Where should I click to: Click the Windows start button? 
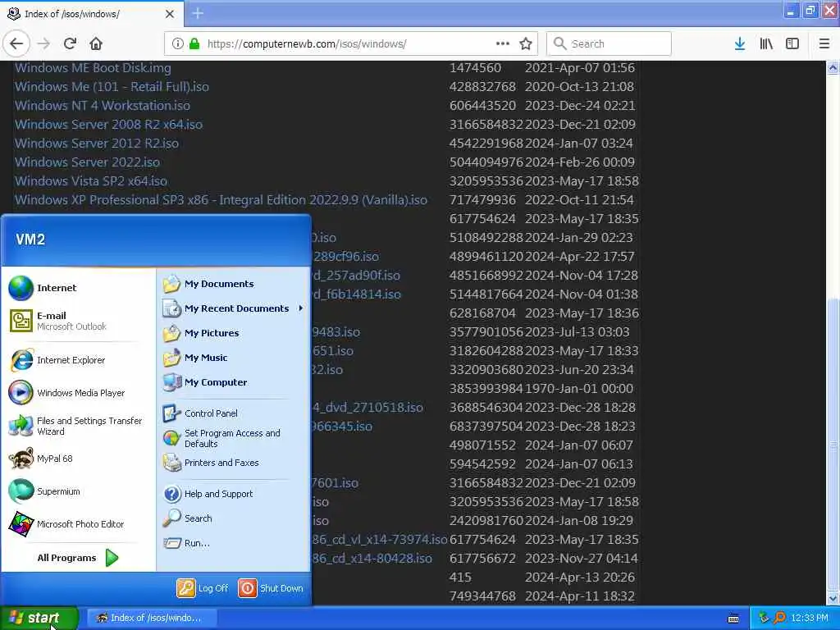39,619
